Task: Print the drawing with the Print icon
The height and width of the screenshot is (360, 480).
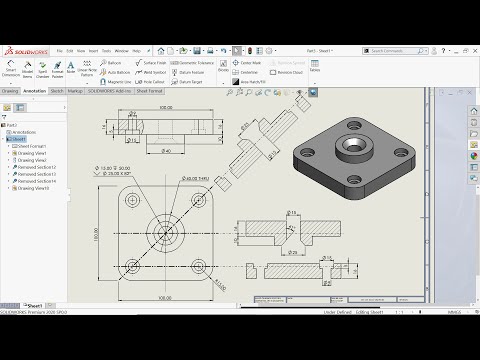Action: pyautogui.click(x=210, y=51)
